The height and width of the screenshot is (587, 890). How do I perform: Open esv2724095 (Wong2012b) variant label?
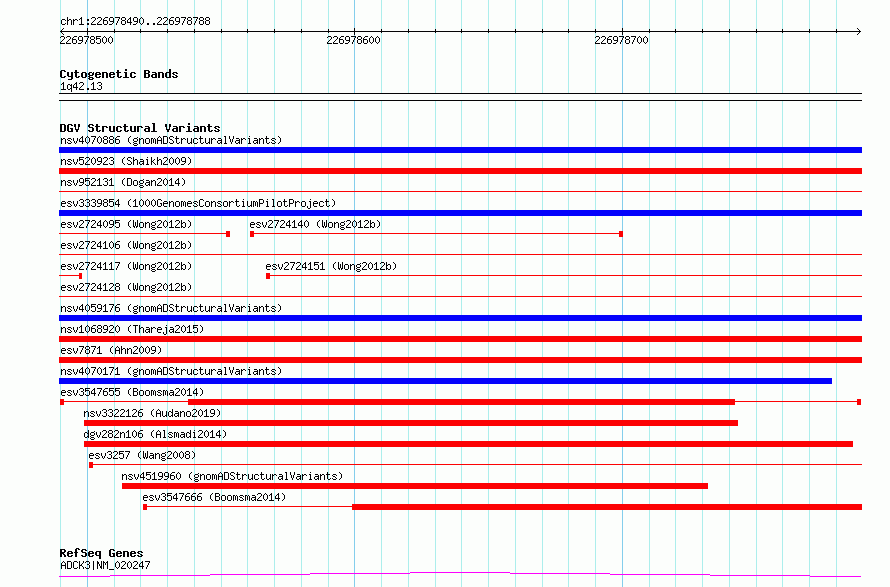[126, 224]
